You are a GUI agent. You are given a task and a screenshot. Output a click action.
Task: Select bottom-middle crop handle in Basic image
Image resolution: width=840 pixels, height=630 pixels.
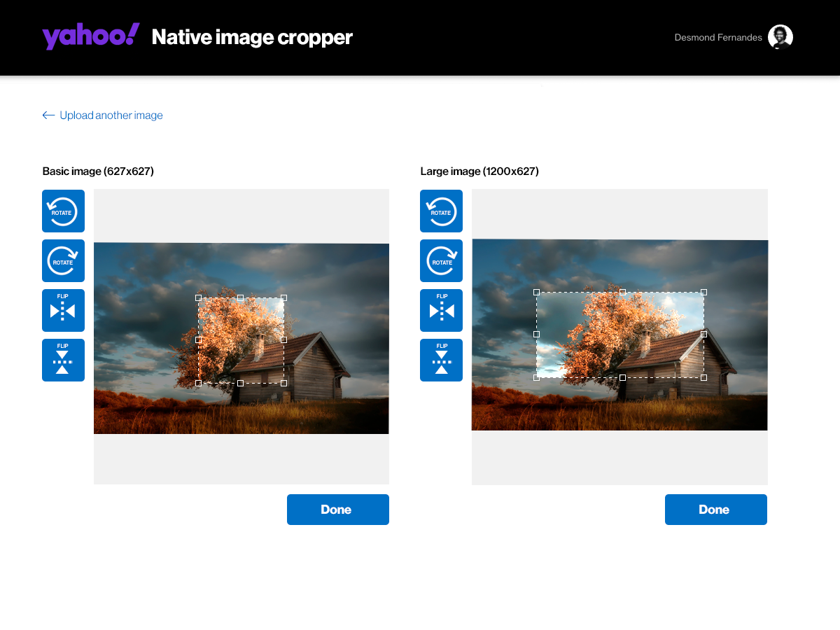point(240,383)
